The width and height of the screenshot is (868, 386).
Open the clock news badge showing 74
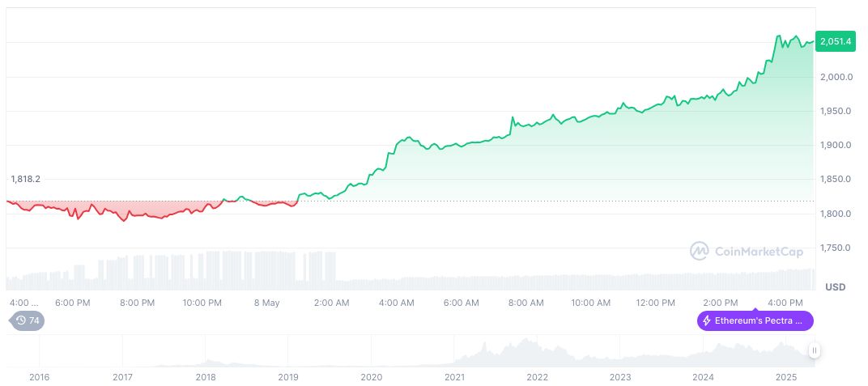point(28,320)
